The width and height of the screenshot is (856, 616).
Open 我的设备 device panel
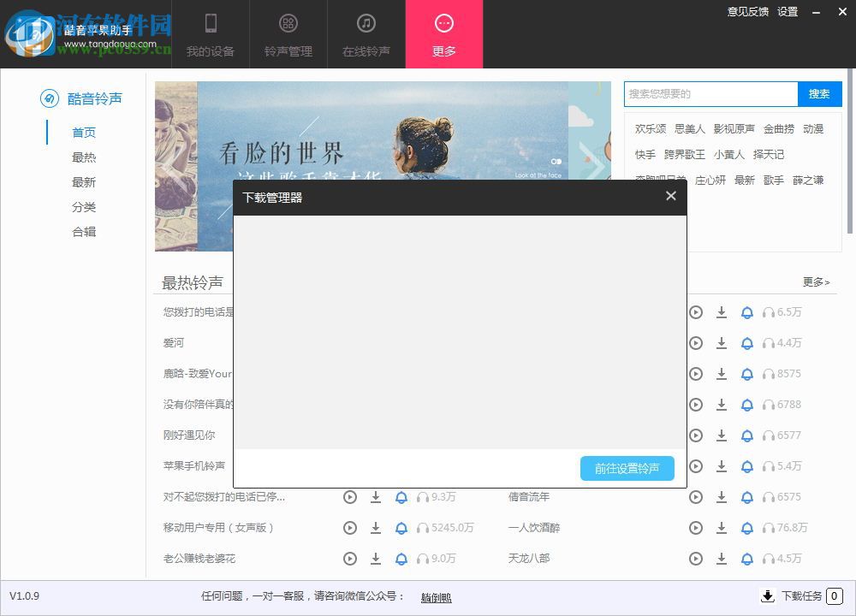211,34
